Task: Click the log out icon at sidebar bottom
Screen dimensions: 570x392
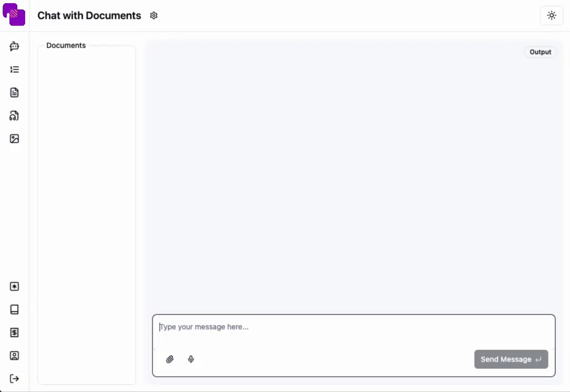Action: click(14, 378)
